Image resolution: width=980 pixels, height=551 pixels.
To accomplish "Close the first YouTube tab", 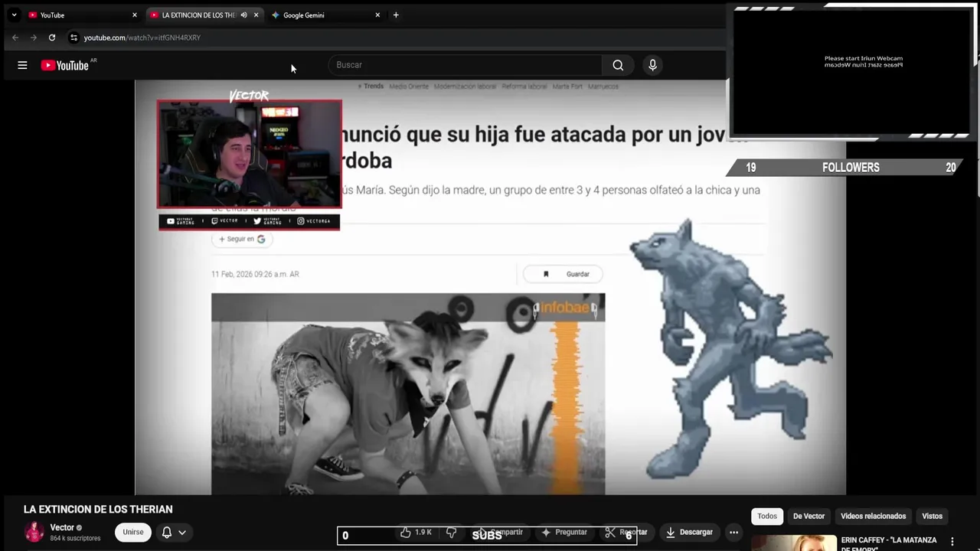I will click(135, 15).
